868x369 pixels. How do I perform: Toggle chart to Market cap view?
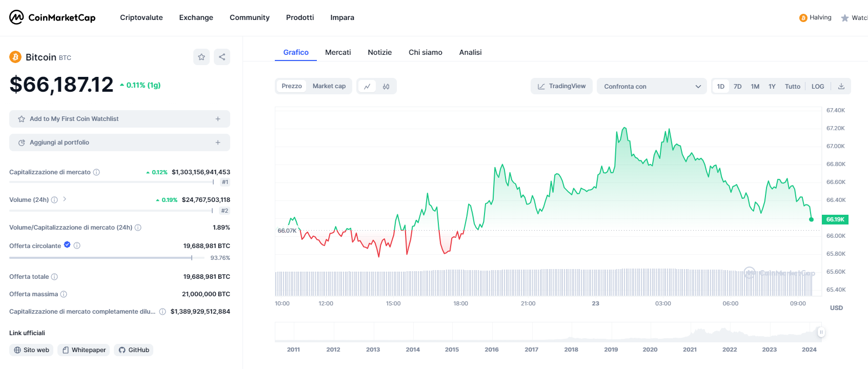coord(329,86)
